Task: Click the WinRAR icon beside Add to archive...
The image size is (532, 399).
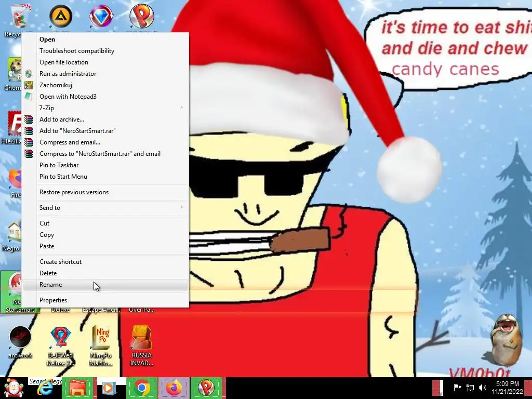Action: (x=29, y=119)
